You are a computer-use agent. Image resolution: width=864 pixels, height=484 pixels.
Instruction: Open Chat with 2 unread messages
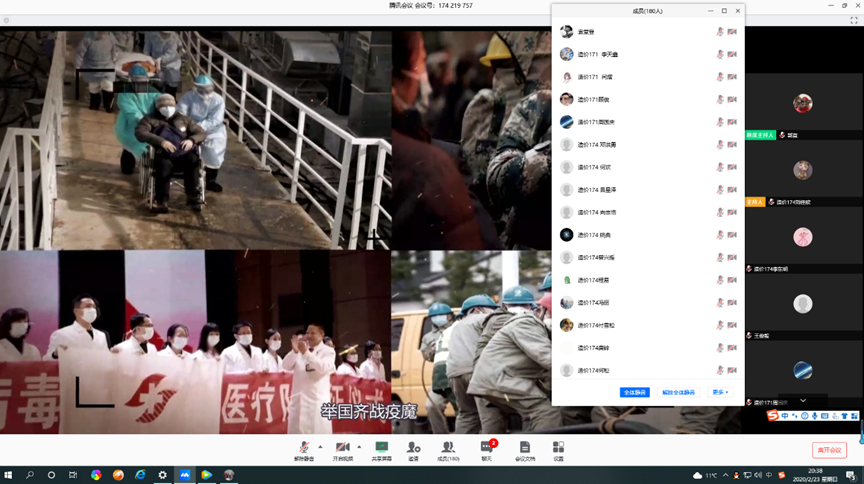click(x=487, y=450)
